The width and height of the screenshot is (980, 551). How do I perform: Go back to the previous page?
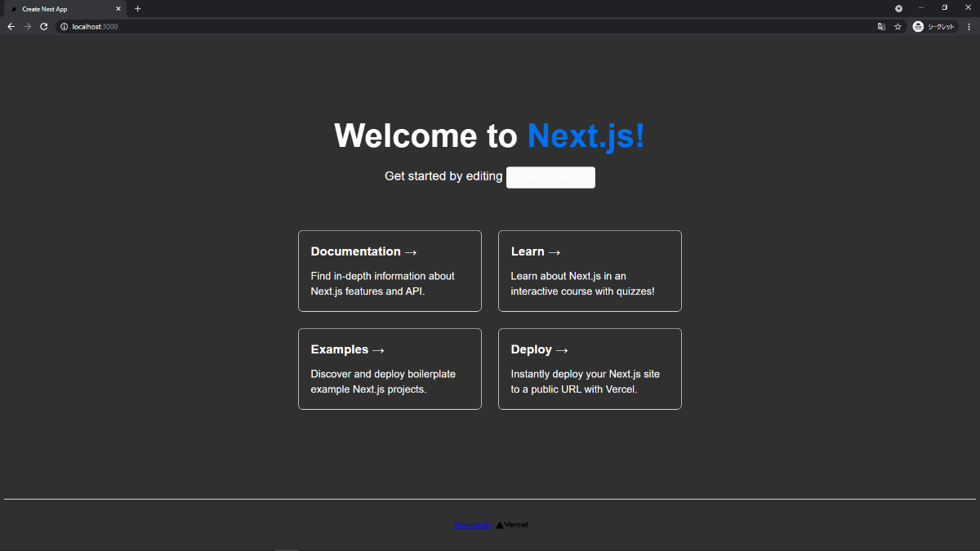click(x=11, y=27)
